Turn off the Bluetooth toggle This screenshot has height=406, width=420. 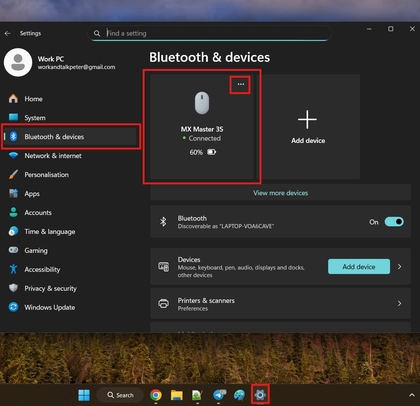(x=394, y=222)
